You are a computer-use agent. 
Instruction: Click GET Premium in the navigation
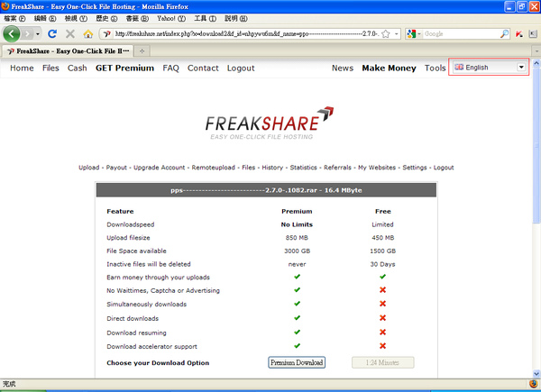pyautogui.click(x=124, y=68)
